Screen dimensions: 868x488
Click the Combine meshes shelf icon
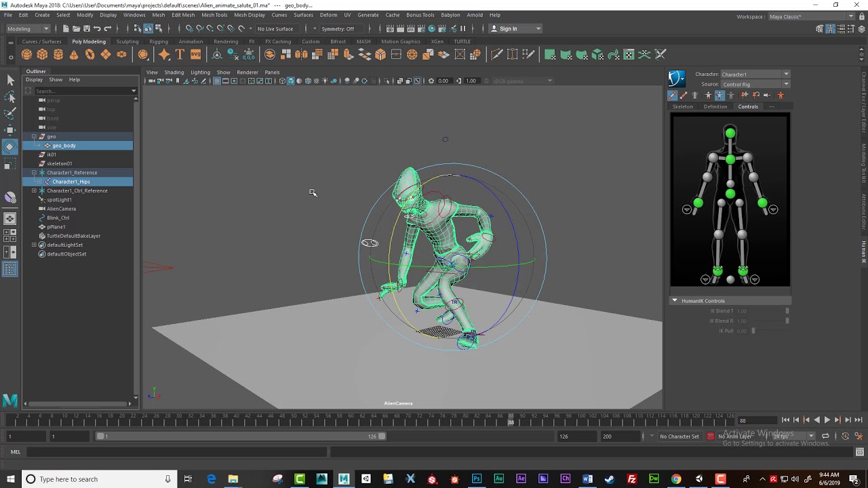[x=270, y=54]
